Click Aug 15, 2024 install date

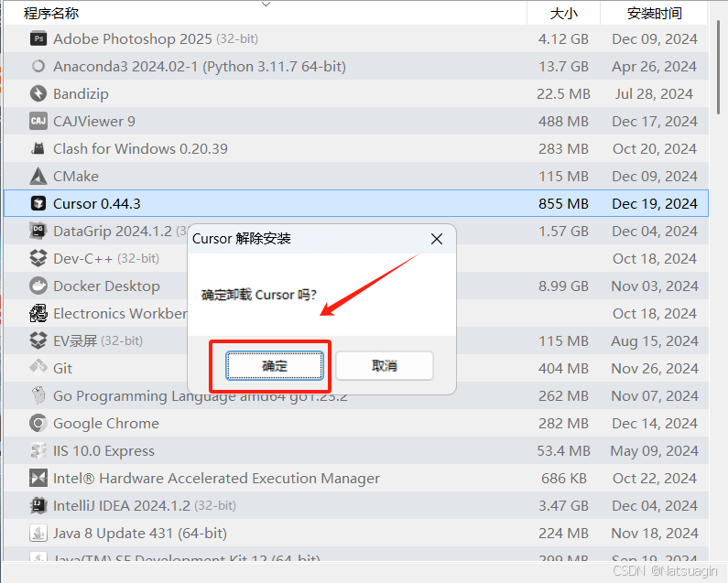655,341
